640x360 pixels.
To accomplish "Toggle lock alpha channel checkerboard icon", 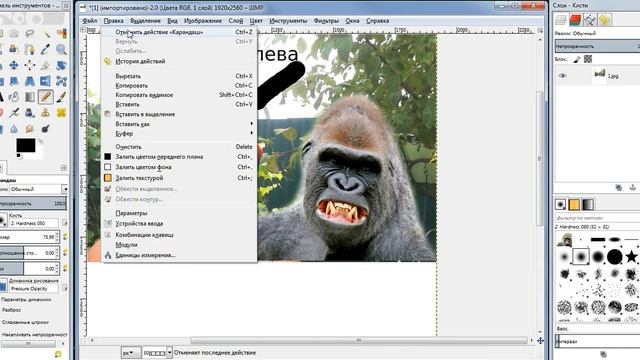I will click(x=588, y=59).
